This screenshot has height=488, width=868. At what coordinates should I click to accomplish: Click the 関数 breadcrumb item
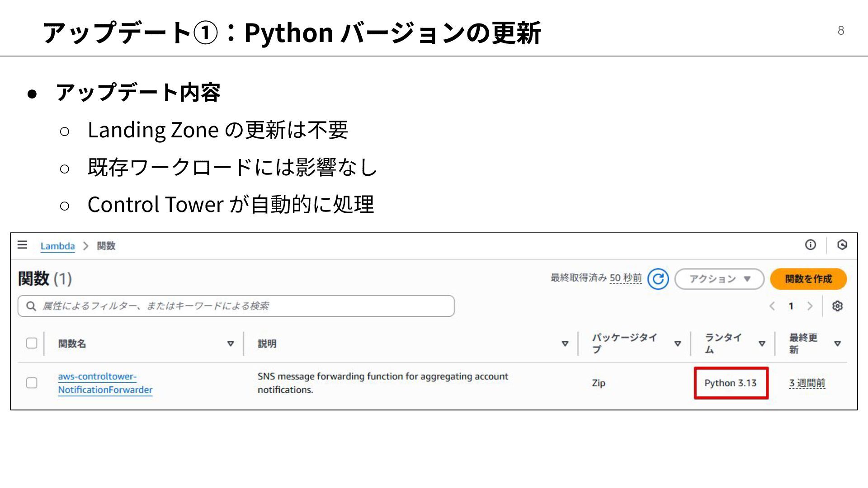(x=106, y=246)
